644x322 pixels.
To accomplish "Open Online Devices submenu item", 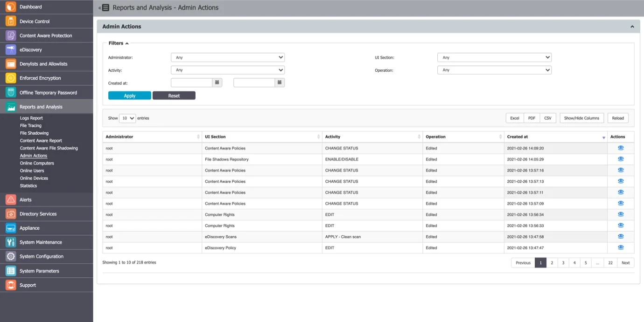I will click(34, 178).
